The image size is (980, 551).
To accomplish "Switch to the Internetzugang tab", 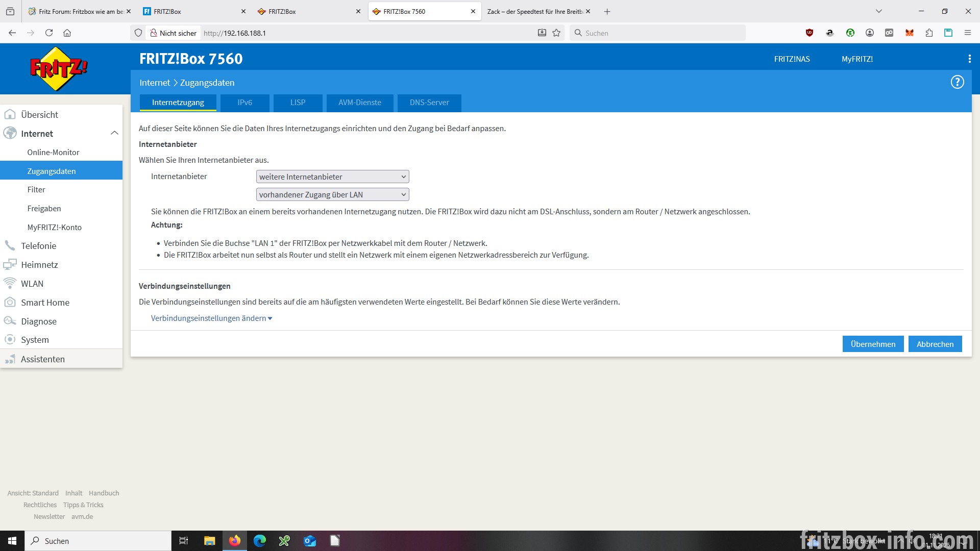I will (178, 103).
